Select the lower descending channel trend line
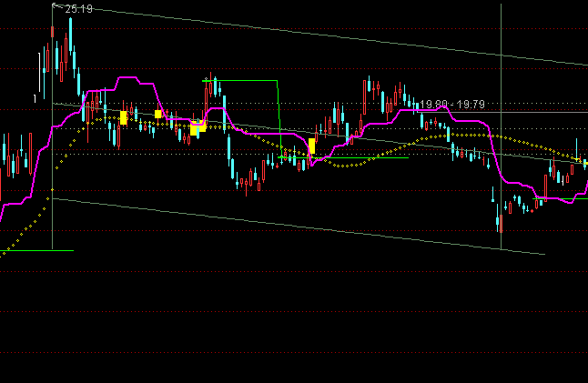The height and width of the screenshot is (383, 588). pyautogui.click(x=300, y=224)
